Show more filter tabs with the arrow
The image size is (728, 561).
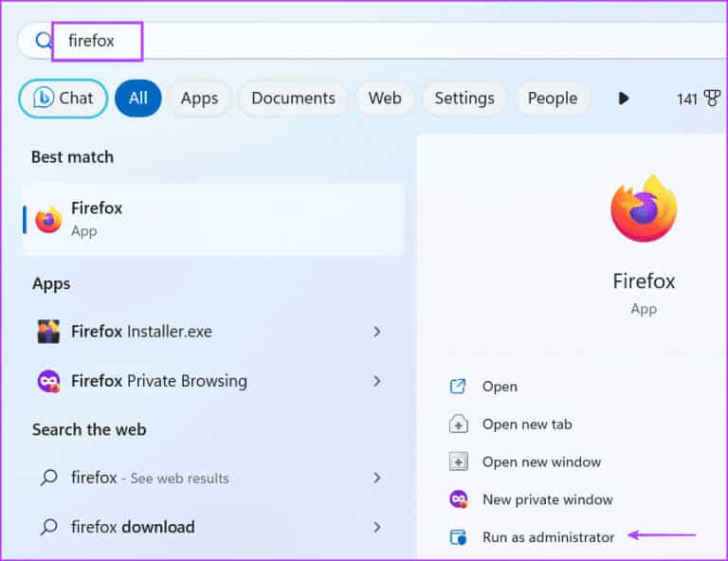(x=624, y=99)
